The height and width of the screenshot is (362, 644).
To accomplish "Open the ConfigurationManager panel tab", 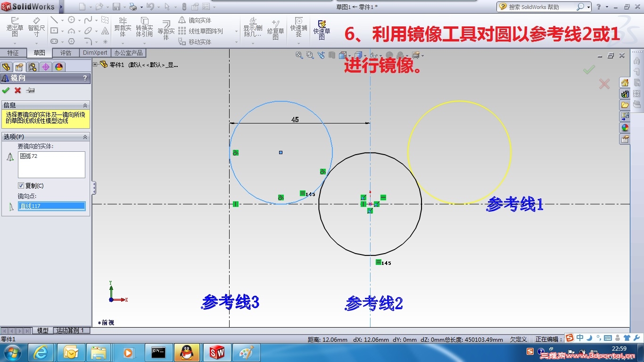I will coord(32,67).
